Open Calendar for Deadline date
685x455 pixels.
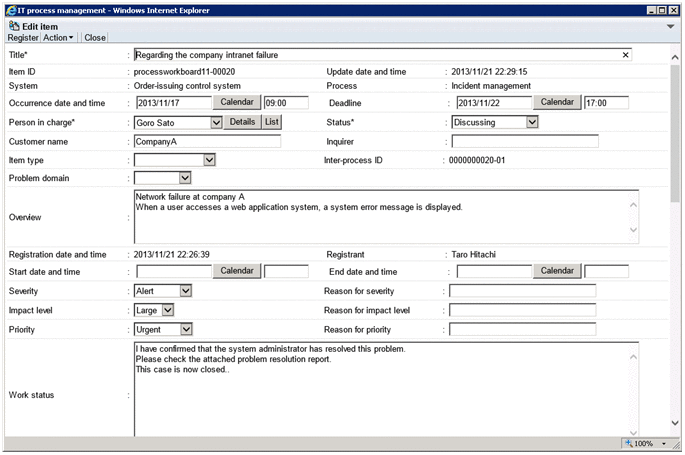(x=558, y=102)
